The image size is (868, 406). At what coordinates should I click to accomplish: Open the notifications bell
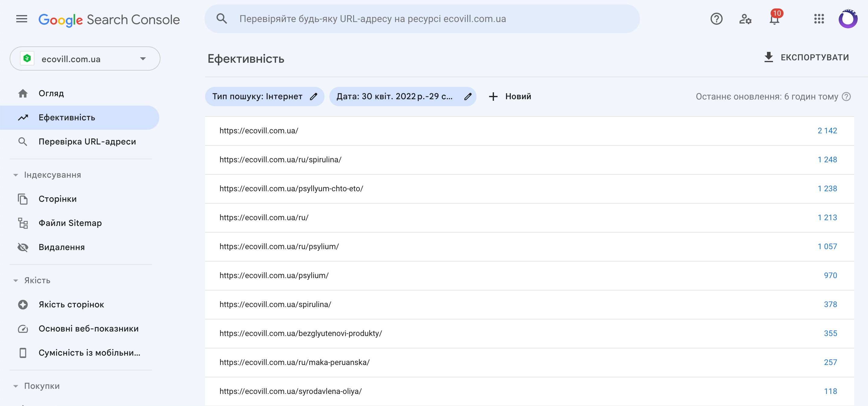775,19
